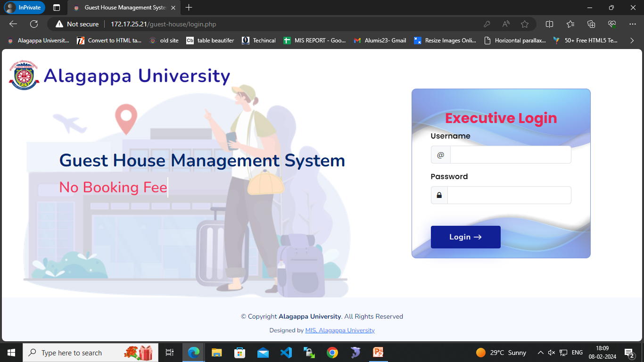Screen dimensions: 644x362
Task: Click the ENG language indicator
Action: [x=577, y=353]
